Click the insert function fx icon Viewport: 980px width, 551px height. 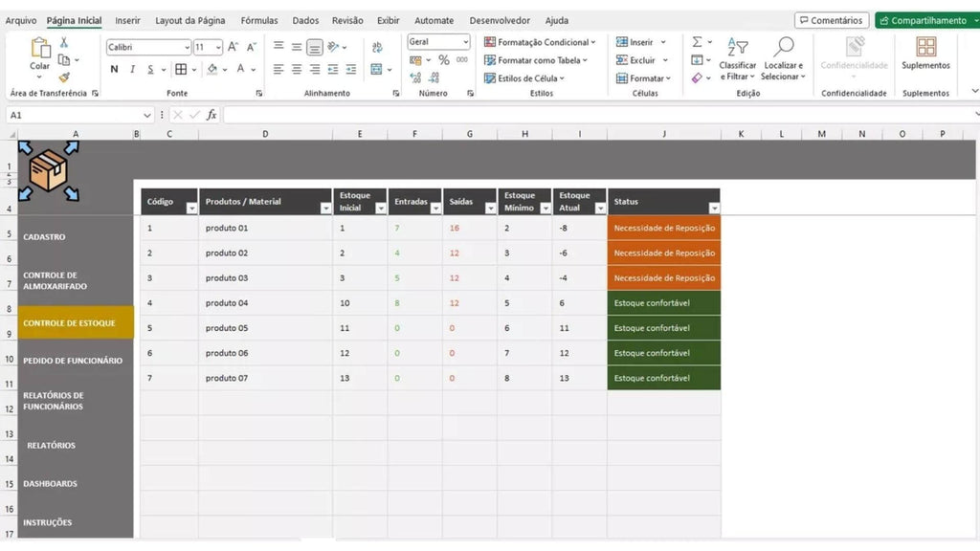(x=212, y=115)
